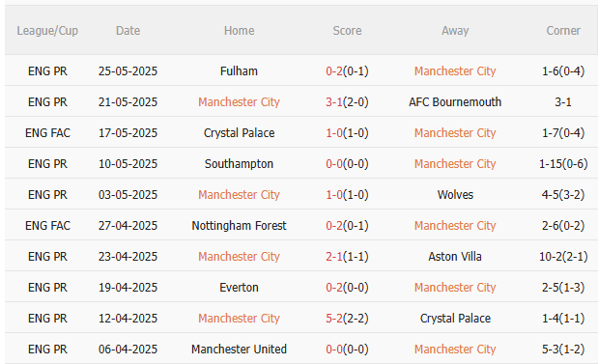Select the Wolves away team
Image resolution: width=598 pixels, height=364 pixels.
455,195
